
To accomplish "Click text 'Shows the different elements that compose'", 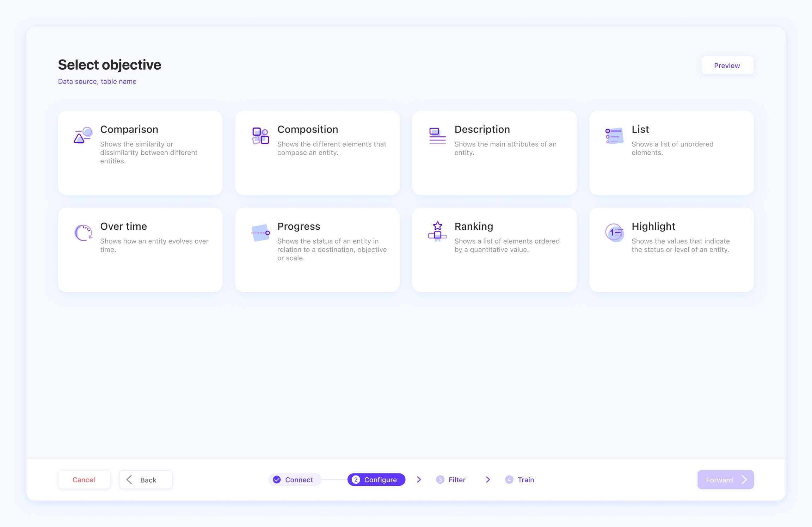I will (x=332, y=148).
